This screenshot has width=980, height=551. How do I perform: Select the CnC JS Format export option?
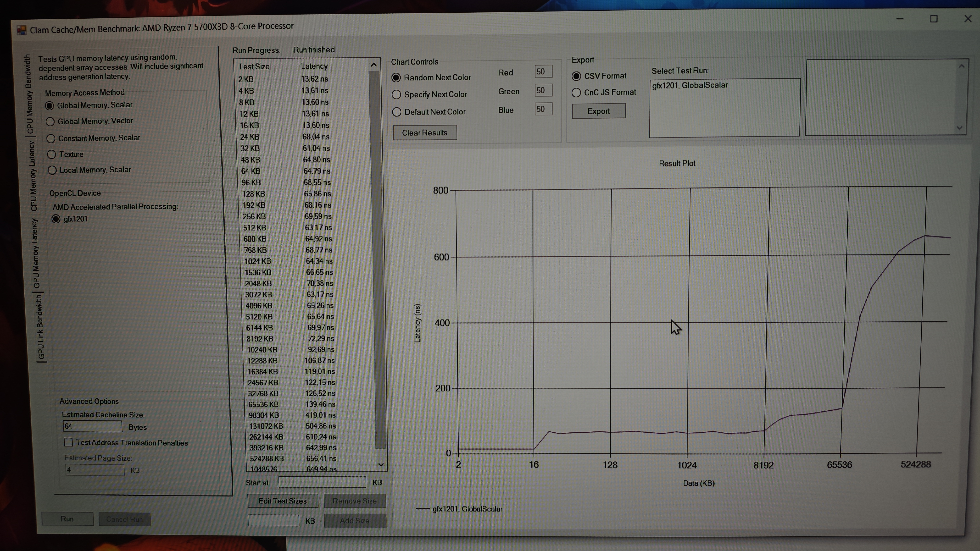click(x=576, y=92)
